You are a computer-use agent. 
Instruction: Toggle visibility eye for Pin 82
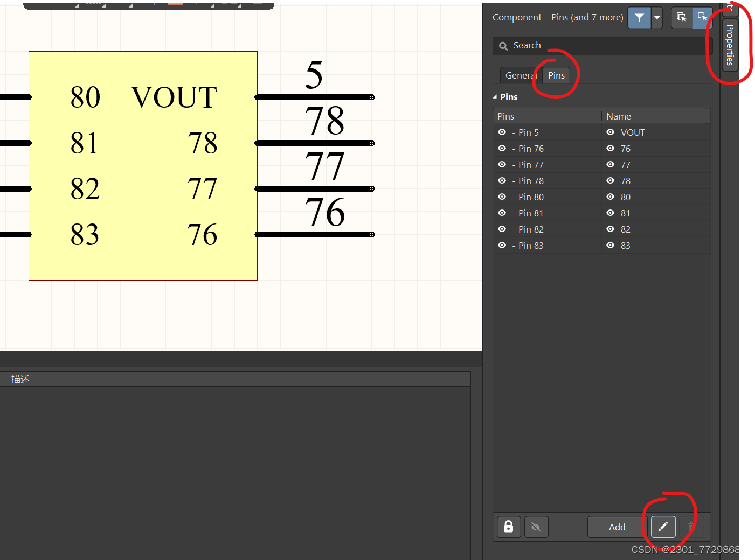(x=502, y=229)
